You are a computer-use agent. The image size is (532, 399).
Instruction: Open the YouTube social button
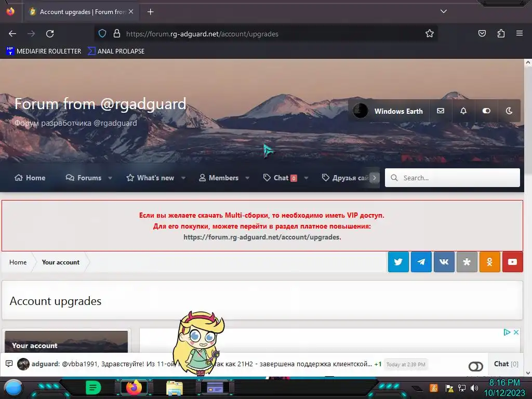pyautogui.click(x=512, y=262)
